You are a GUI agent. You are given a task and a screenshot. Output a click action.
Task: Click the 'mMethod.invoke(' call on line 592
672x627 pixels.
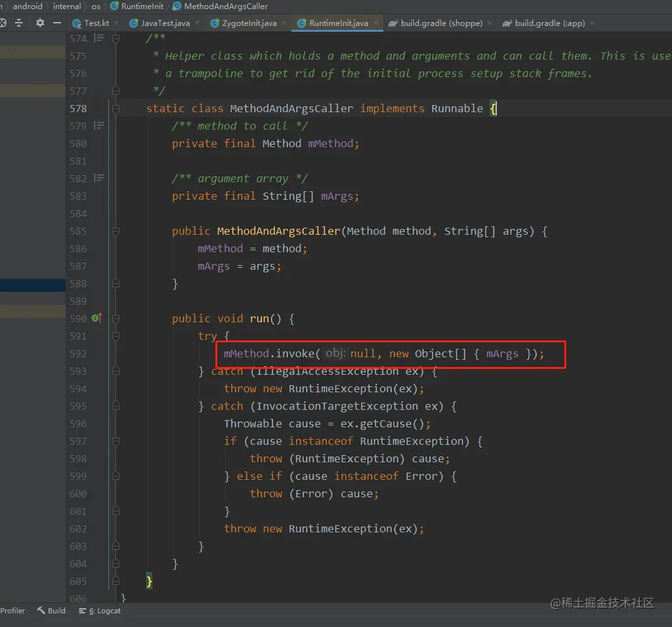tap(272, 354)
